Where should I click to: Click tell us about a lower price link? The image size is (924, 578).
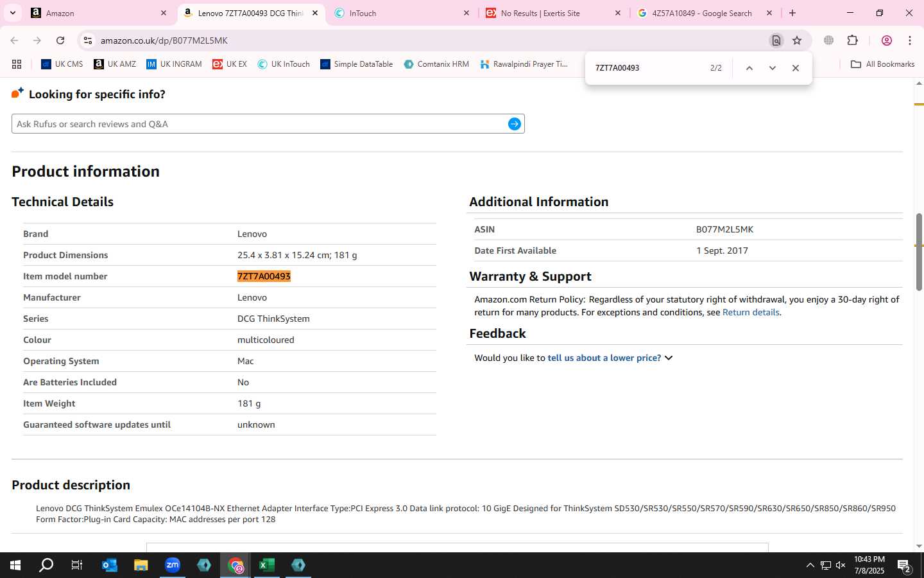point(604,358)
